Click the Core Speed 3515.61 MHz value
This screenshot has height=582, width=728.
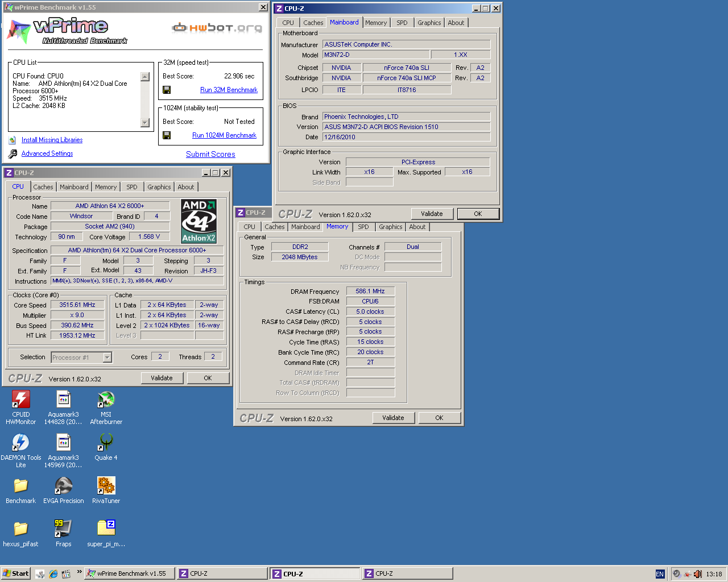tap(77, 305)
